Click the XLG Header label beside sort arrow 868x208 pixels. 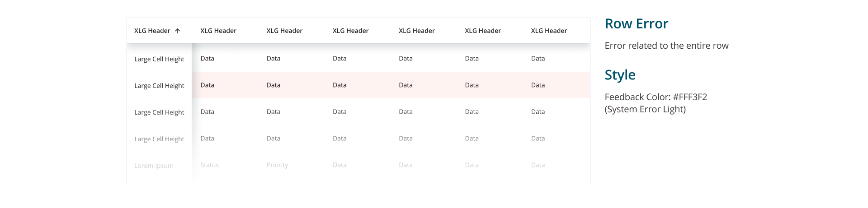coord(152,31)
